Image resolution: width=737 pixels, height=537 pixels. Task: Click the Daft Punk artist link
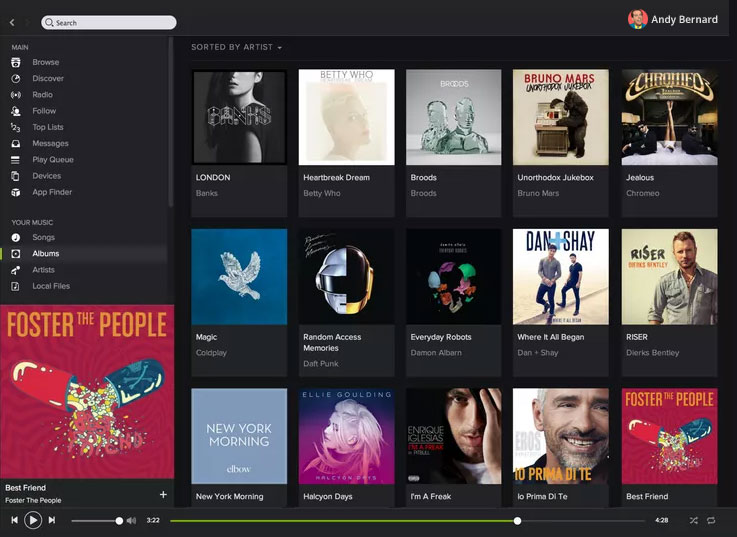click(x=321, y=363)
